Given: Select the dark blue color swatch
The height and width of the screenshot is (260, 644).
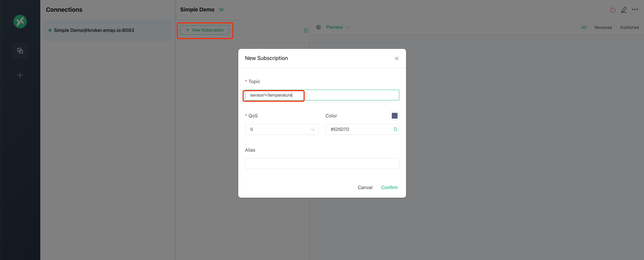Looking at the screenshot, I should [394, 116].
